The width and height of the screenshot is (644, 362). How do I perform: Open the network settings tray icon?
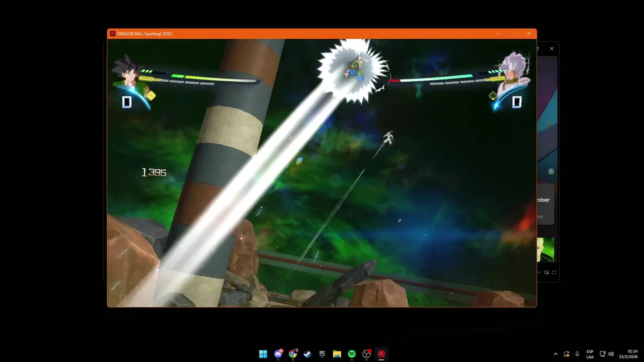coord(603,354)
